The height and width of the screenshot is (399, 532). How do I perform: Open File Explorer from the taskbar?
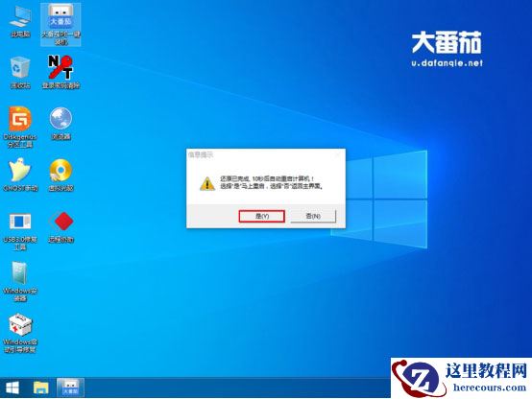tap(41, 387)
